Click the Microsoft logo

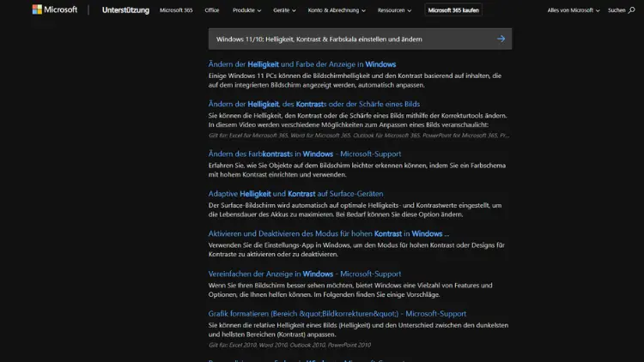[x=55, y=9]
